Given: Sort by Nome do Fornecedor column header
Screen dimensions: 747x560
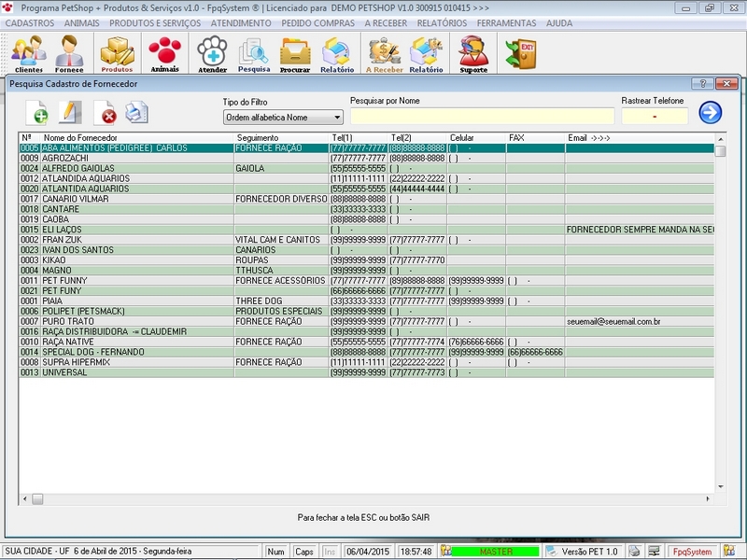Looking at the screenshot, I should [x=137, y=137].
